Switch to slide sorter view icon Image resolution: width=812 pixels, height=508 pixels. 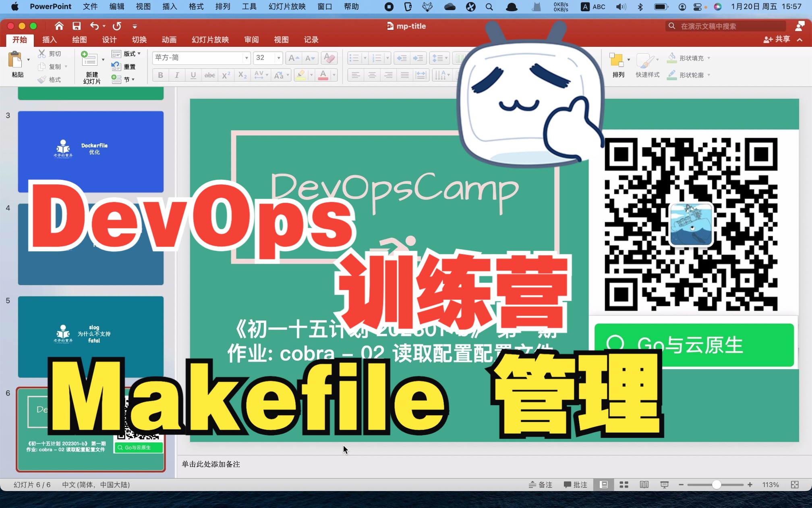pyautogui.click(x=623, y=485)
